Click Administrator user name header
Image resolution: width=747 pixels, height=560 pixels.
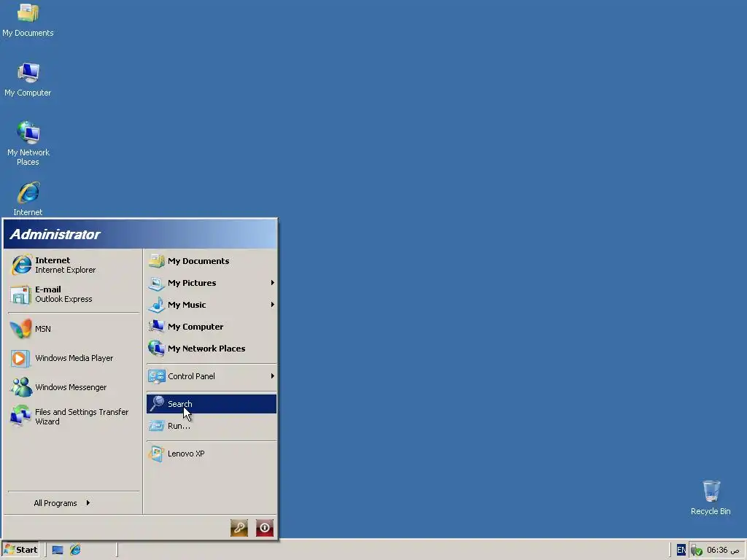[x=55, y=234]
